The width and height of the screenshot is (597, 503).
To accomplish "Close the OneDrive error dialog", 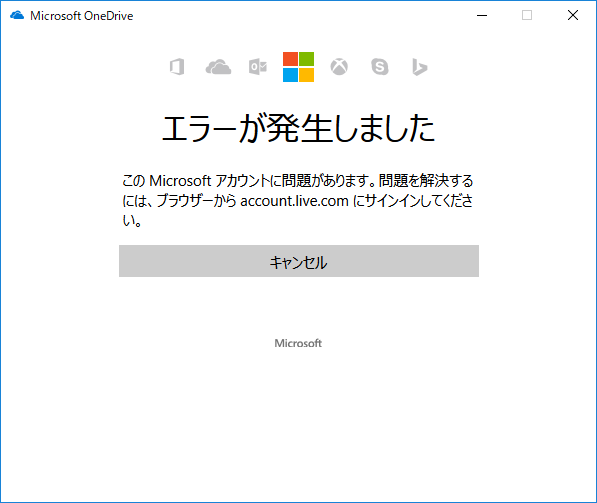I will tap(573, 16).
